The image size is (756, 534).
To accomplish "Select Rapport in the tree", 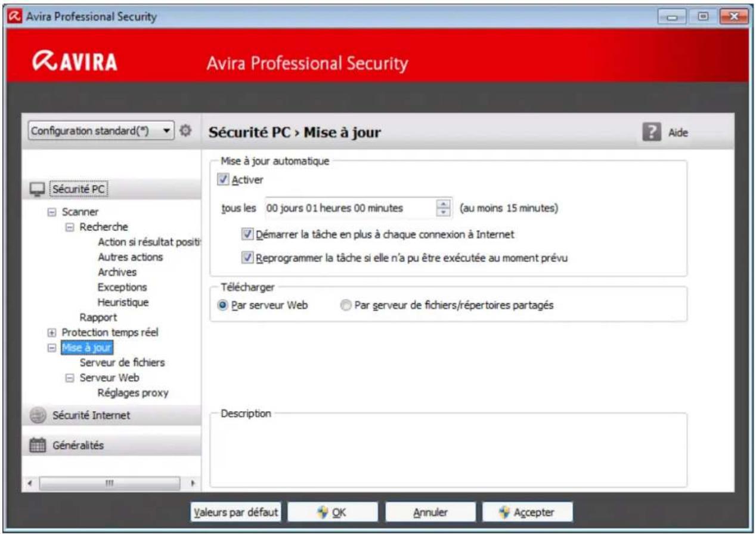I will [x=98, y=317].
